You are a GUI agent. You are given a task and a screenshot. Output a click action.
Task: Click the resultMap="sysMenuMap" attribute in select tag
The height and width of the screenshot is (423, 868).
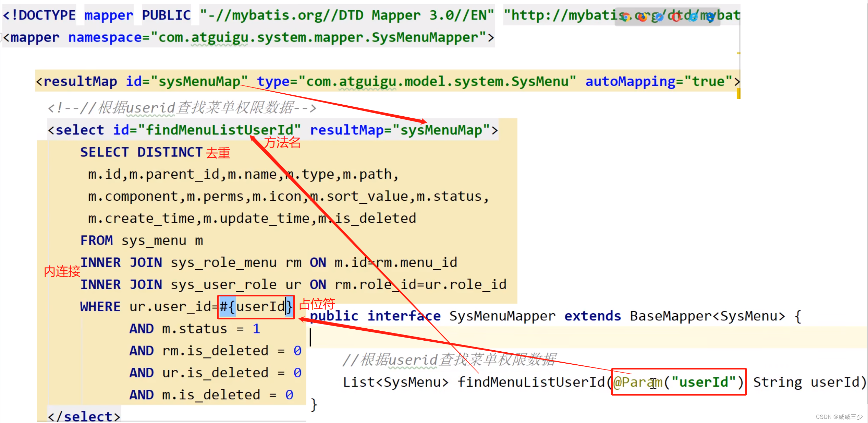pyautogui.click(x=400, y=130)
